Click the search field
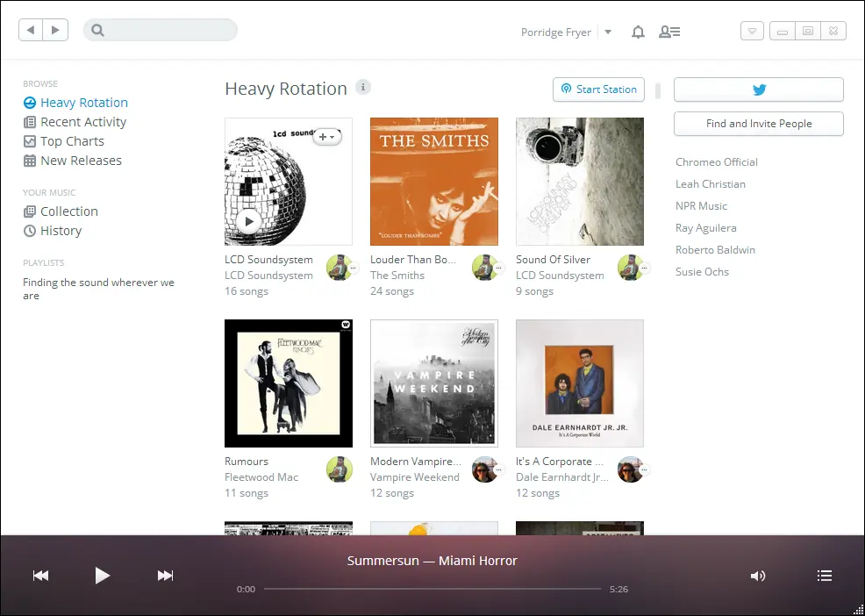Viewport: 865px width, 616px height. click(x=160, y=30)
